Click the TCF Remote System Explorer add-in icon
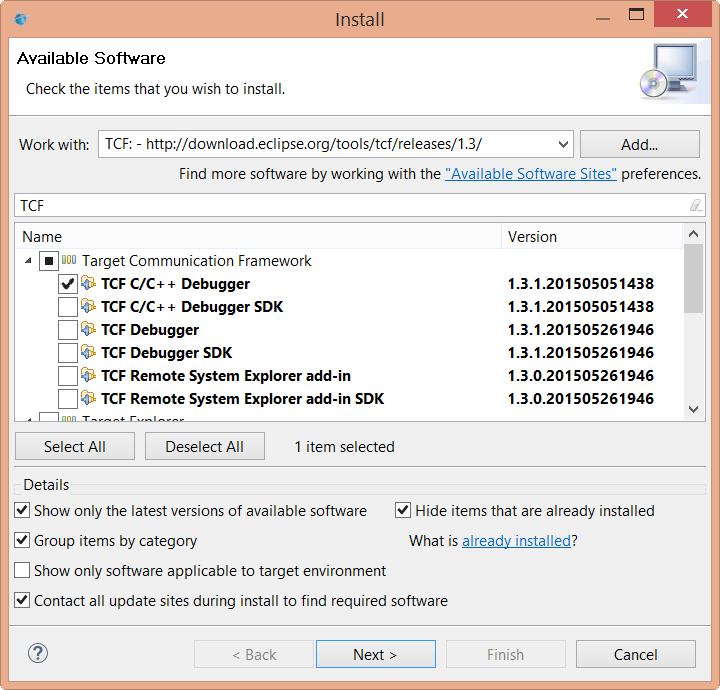This screenshot has width=720, height=690. 88,375
